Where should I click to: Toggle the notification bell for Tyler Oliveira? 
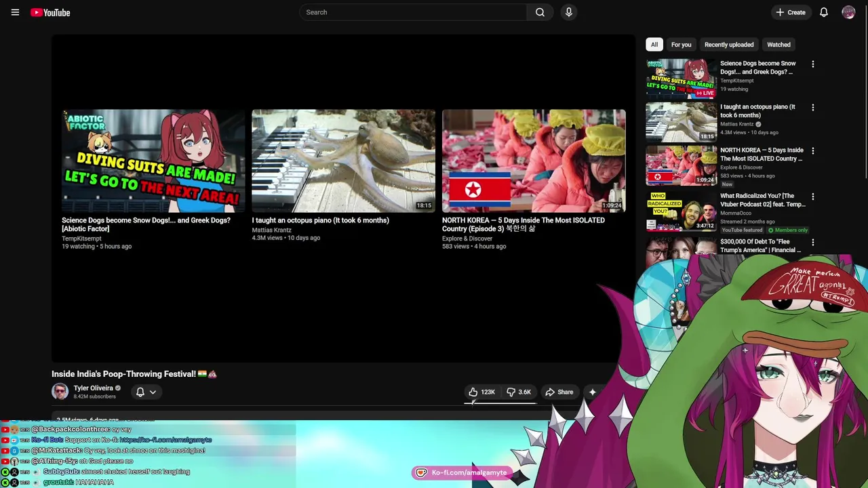pyautogui.click(x=140, y=392)
